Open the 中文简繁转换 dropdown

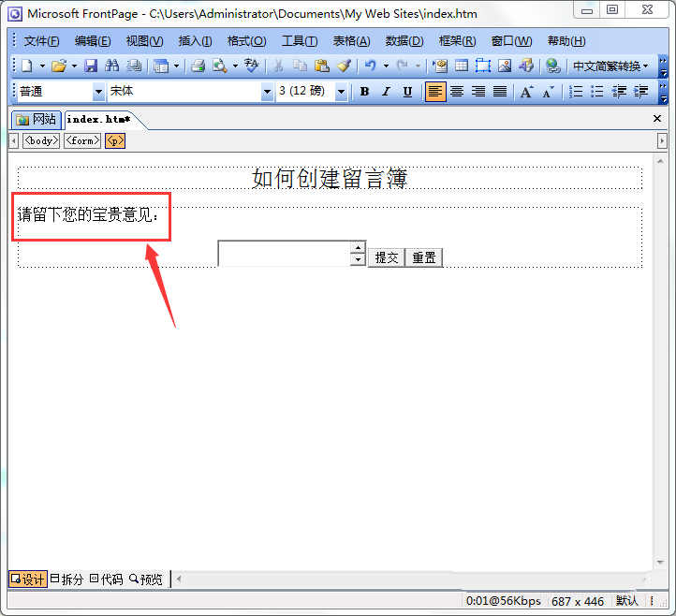(610, 66)
